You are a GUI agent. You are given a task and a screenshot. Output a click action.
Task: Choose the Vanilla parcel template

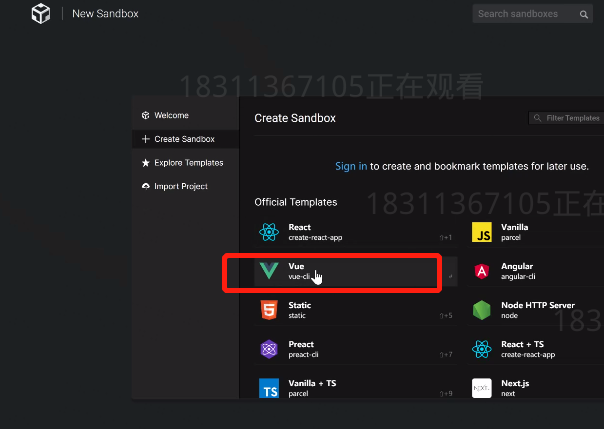tap(535, 232)
